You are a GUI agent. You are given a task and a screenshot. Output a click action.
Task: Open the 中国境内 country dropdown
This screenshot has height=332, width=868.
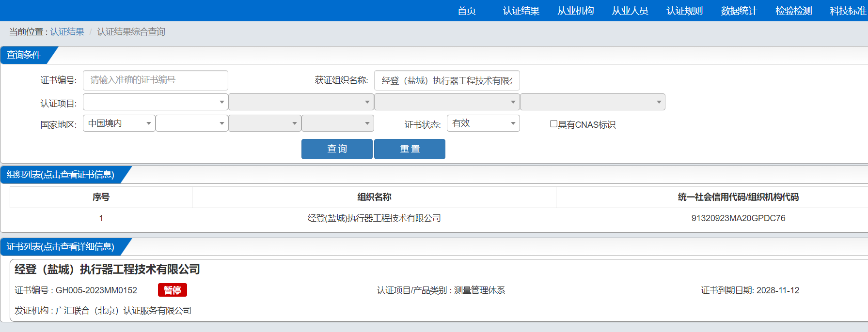tap(119, 123)
